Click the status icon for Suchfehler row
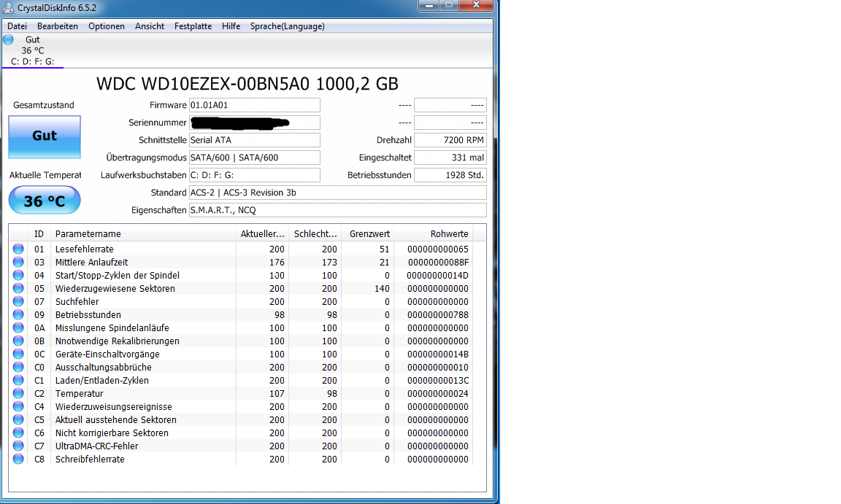The width and height of the screenshot is (841, 504). [18, 301]
